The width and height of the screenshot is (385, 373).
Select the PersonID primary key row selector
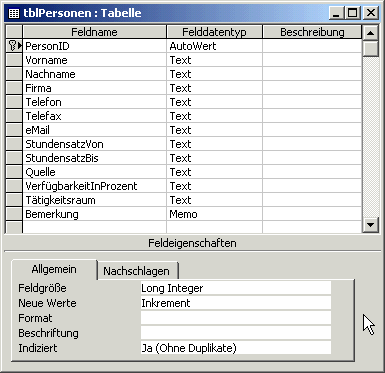click(14, 46)
